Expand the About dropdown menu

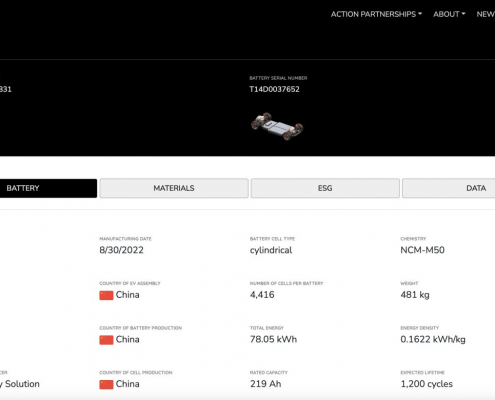449,14
